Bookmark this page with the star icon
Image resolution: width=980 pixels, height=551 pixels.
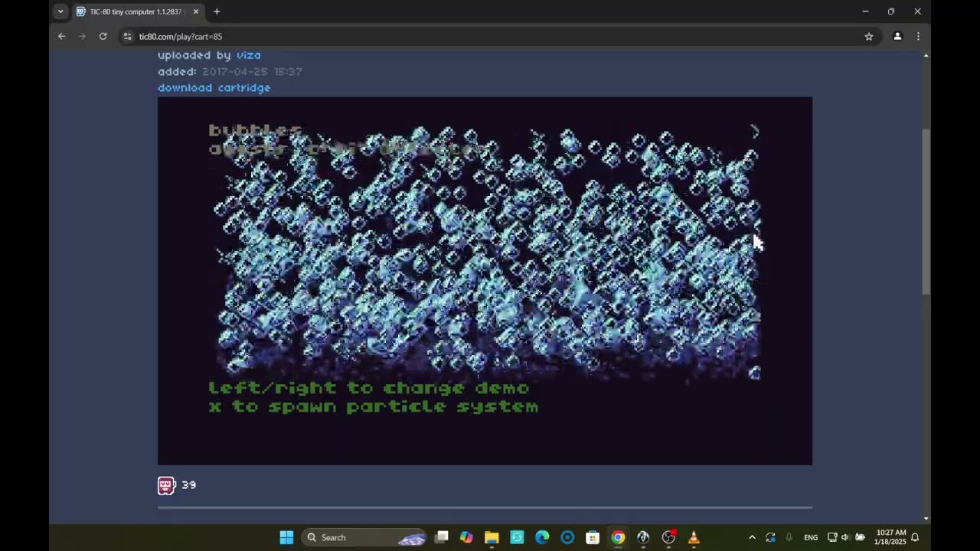click(869, 36)
